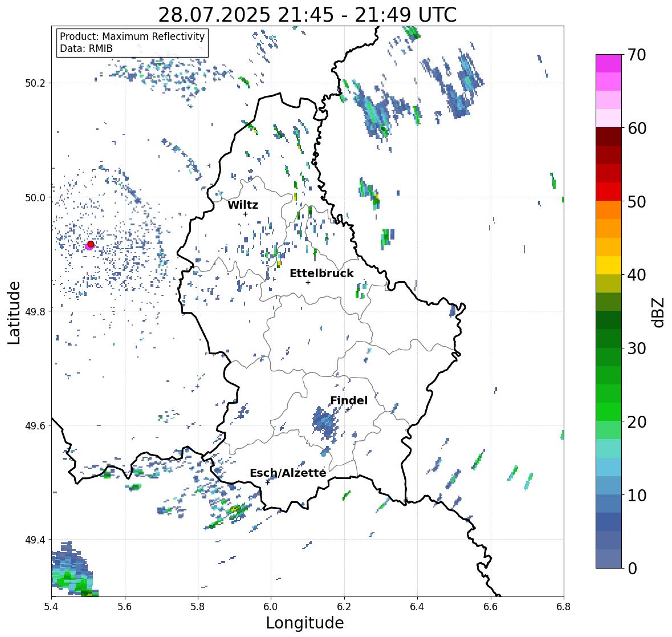The width and height of the screenshot is (672, 637).
Task: Click the colorbar tick label 70
Action: pyautogui.click(x=637, y=55)
